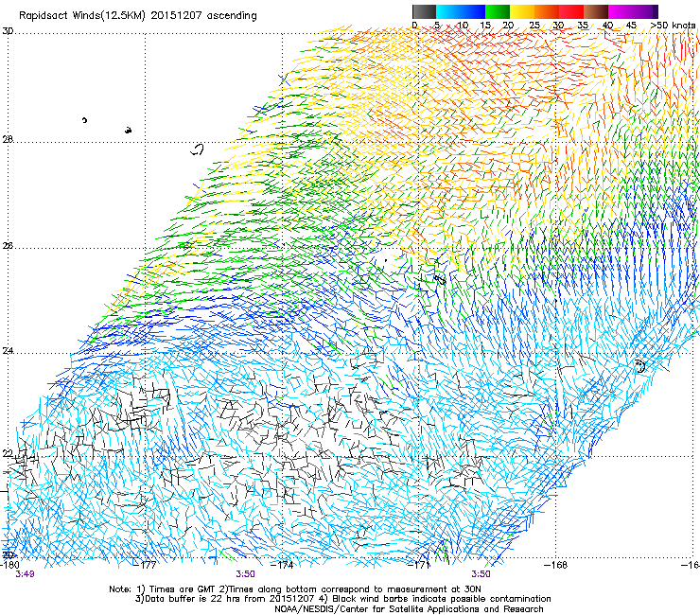700x615 pixels.
Task: Click the '22' latitude axis label
Action: click(8, 453)
